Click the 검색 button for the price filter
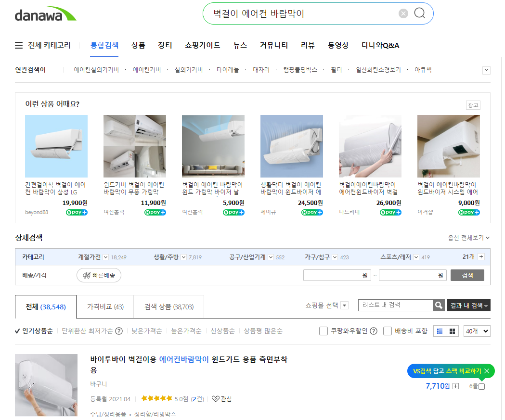 pos(467,275)
